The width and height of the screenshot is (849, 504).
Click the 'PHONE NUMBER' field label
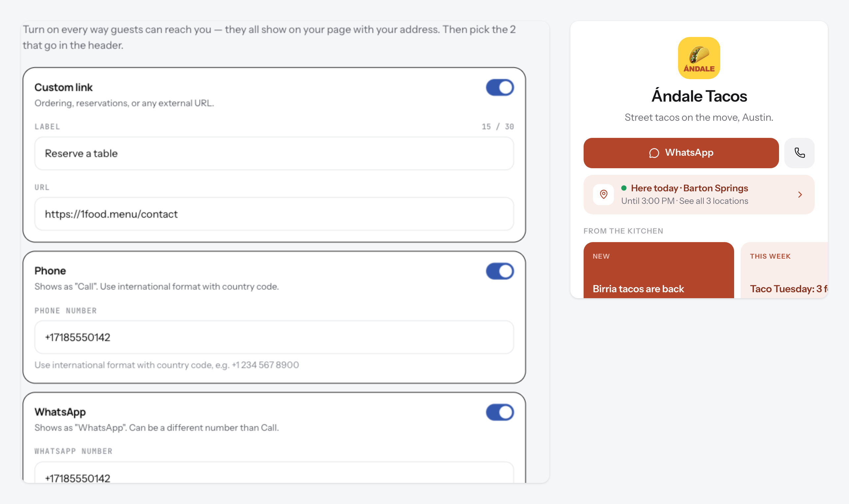click(x=66, y=311)
